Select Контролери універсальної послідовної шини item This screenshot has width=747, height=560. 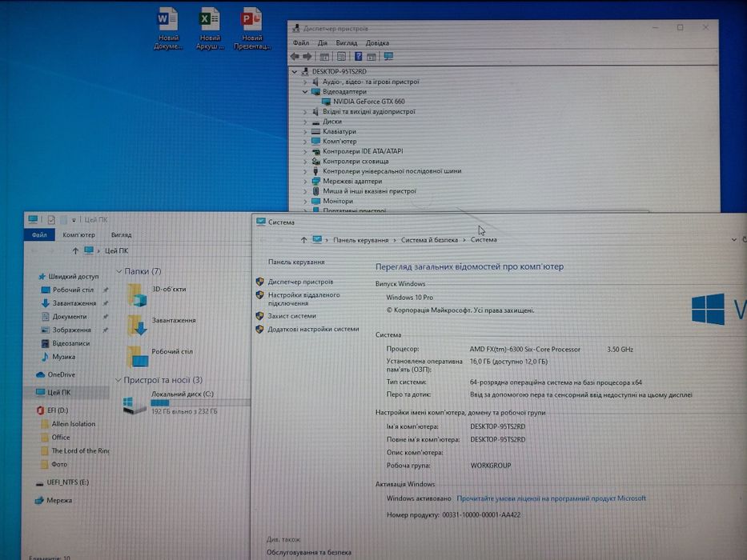(x=392, y=171)
